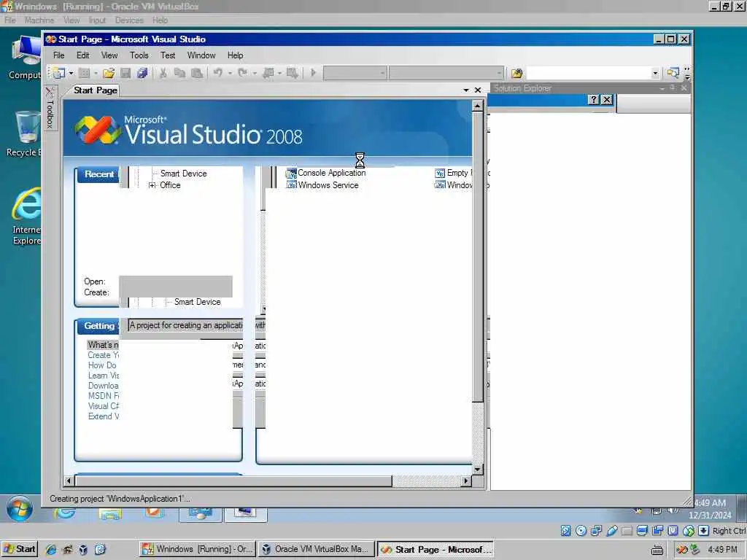
Task: Switch to Oracle VM VirtualBox Manager task button
Action: 317,549
